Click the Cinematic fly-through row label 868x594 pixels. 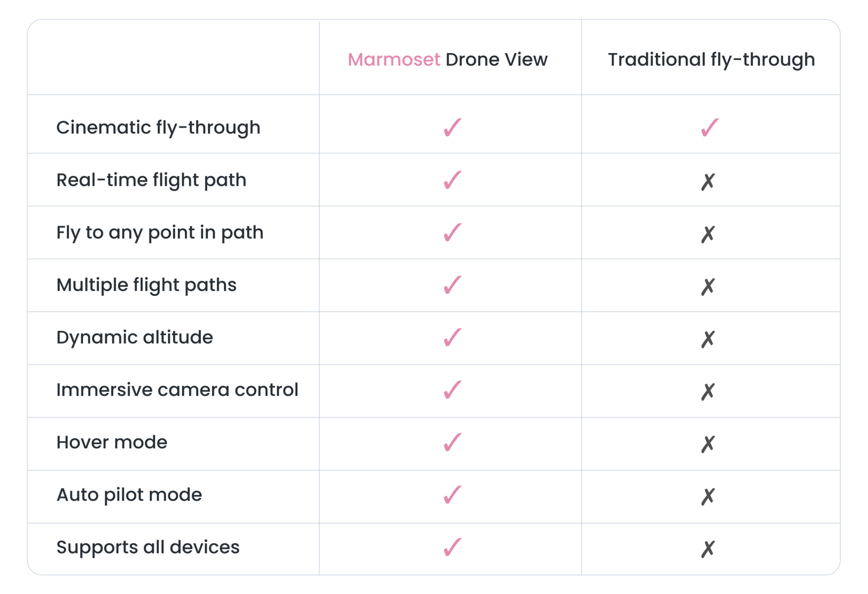point(158,128)
